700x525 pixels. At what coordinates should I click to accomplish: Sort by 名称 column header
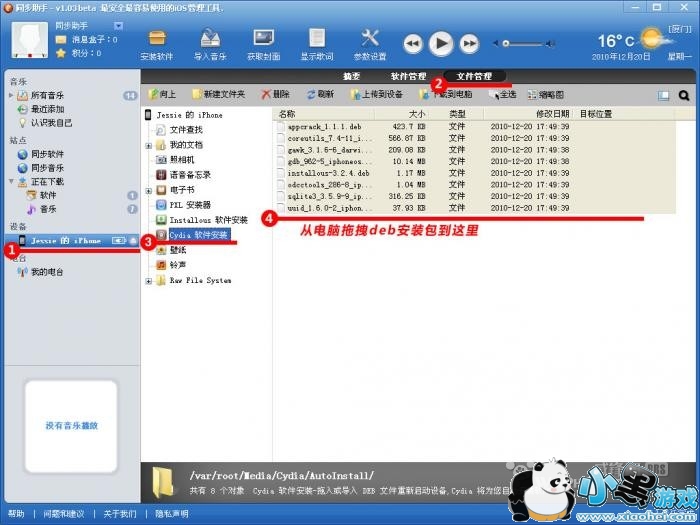[287, 114]
